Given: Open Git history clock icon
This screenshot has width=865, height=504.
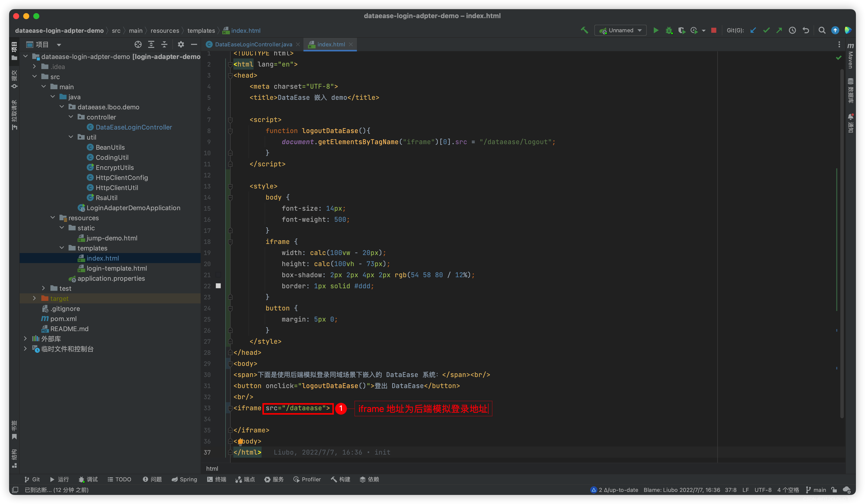Looking at the screenshot, I should [x=792, y=30].
